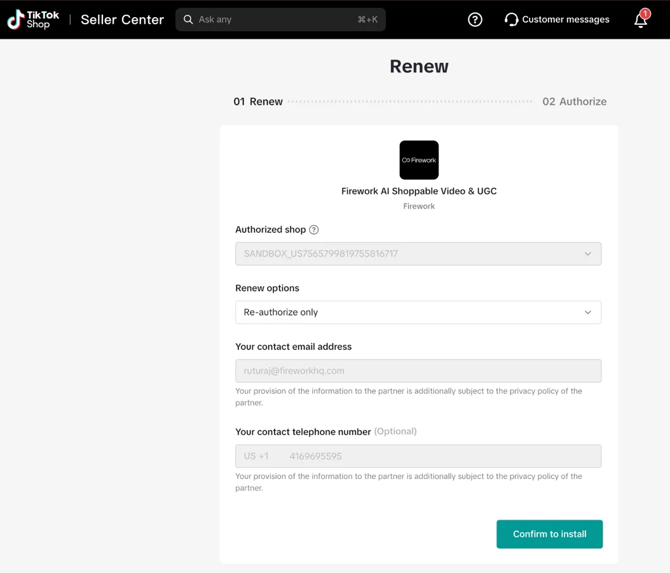
Task: Click the Renew options chevron arrow
Action: tap(588, 312)
